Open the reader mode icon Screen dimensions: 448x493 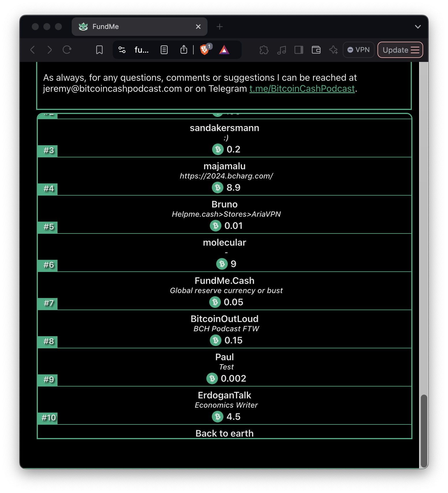point(164,50)
